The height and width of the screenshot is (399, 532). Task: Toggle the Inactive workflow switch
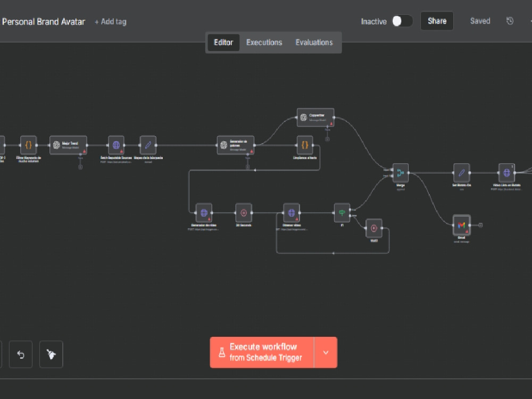tap(402, 21)
